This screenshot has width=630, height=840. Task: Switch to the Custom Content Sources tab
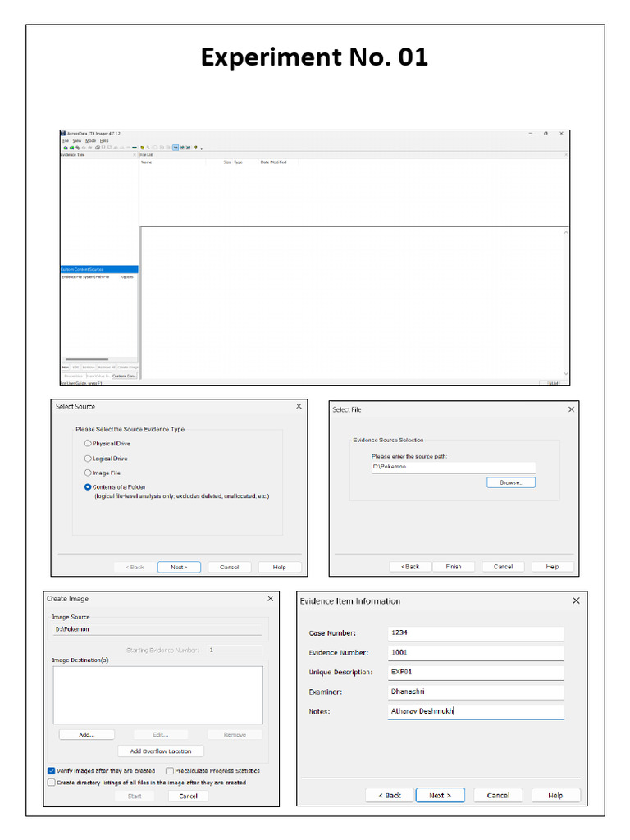[125, 376]
